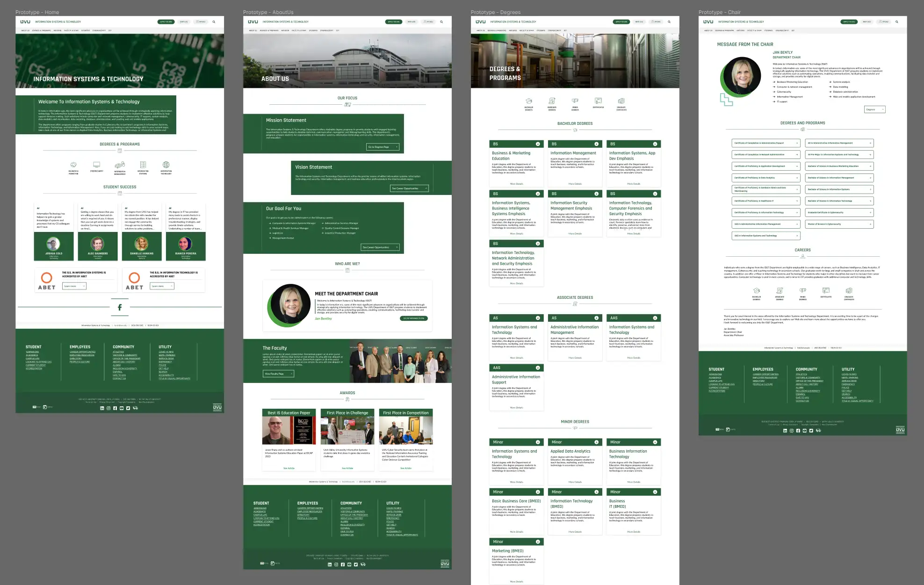Viewport: 924px width, 585px height.
Task: Select the Prototype - Home frame label
Action: (x=37, y=12)
